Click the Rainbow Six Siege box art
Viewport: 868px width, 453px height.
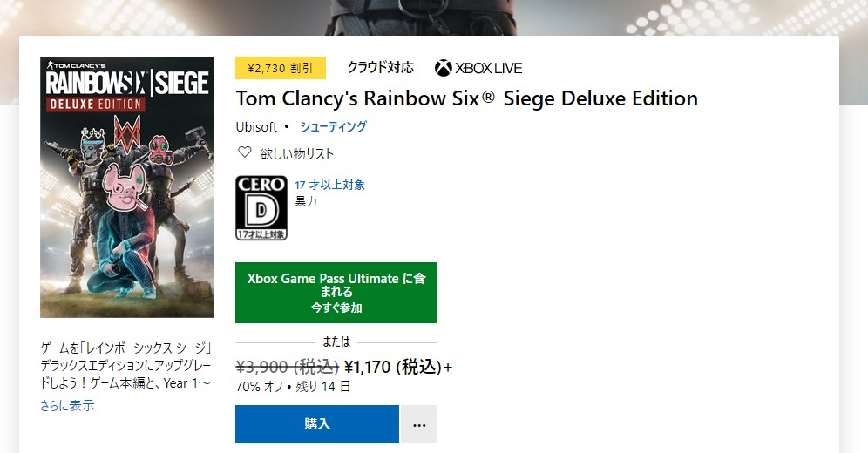click(127, 187)
